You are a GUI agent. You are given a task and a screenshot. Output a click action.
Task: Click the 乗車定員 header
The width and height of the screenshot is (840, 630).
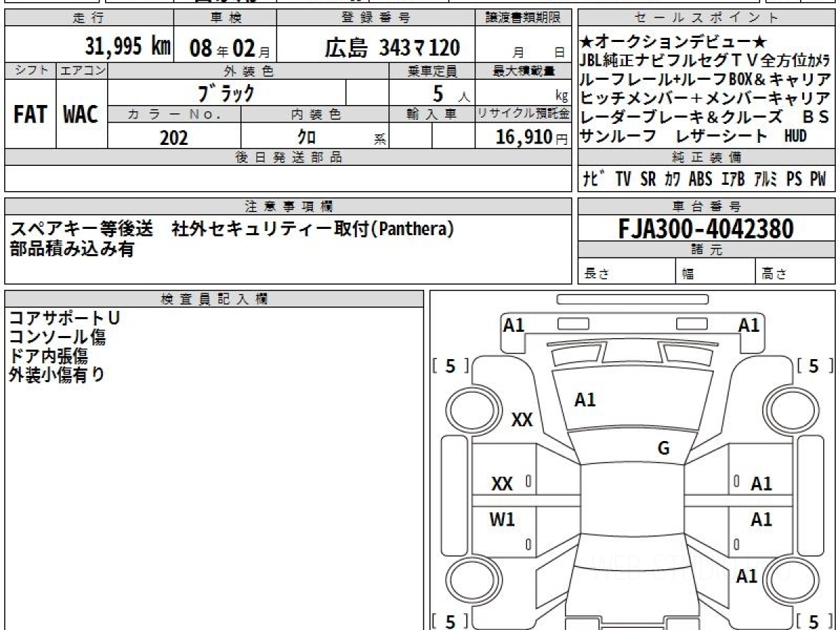point(432,71)
